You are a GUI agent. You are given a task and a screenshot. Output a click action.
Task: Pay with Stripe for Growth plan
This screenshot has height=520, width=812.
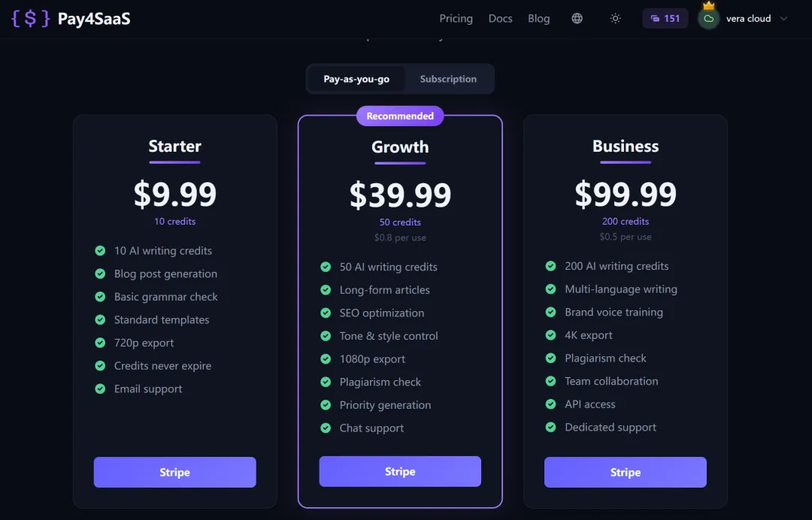click(x=400, y=471)
